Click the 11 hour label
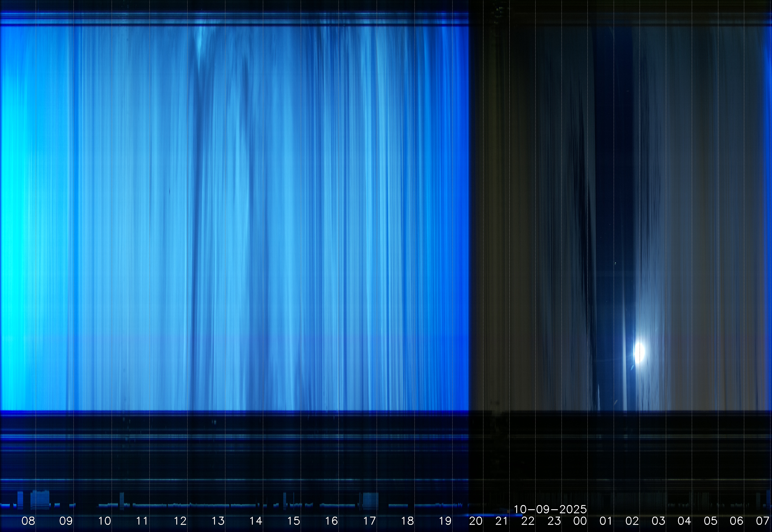 [x=142, y=521]
